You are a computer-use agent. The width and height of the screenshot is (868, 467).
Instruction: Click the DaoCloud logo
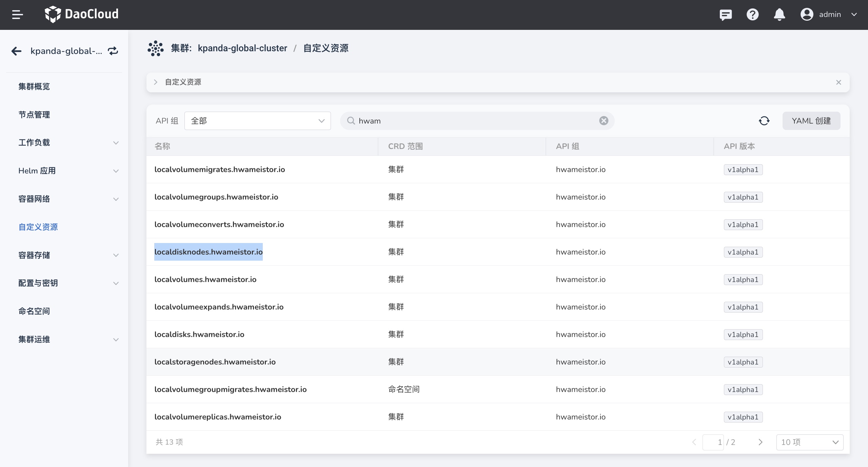[x=82, y=14]
